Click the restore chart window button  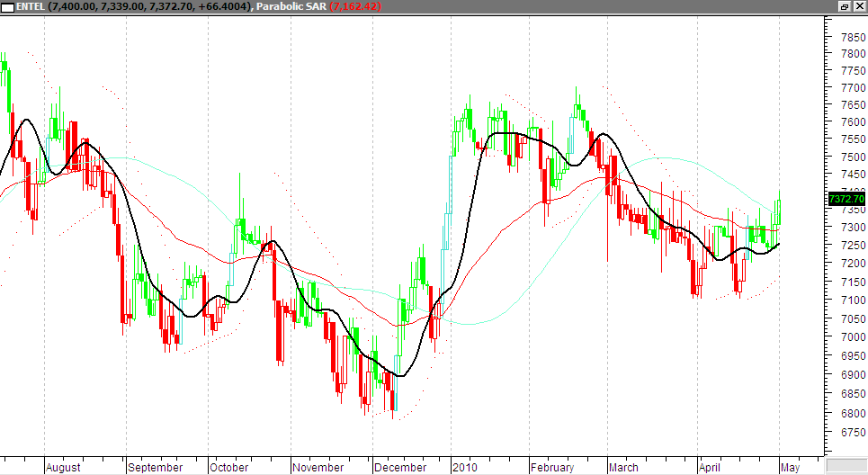point(845,6)
